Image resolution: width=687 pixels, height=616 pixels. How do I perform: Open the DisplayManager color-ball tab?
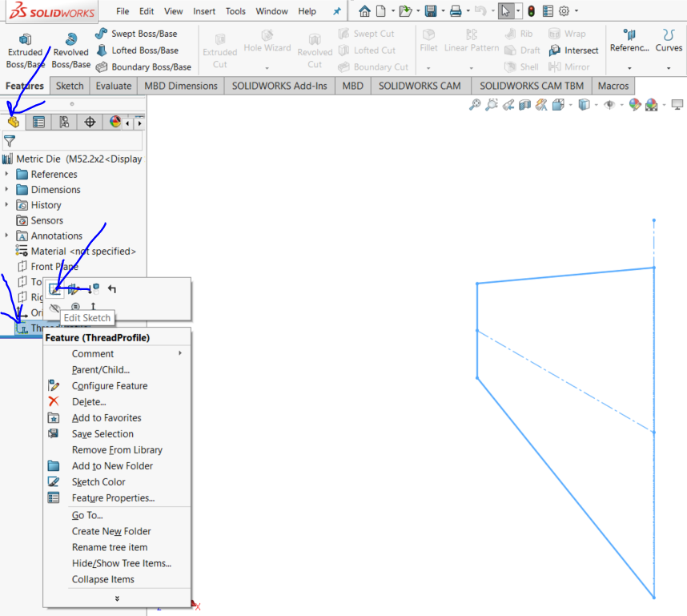[114, 122]
